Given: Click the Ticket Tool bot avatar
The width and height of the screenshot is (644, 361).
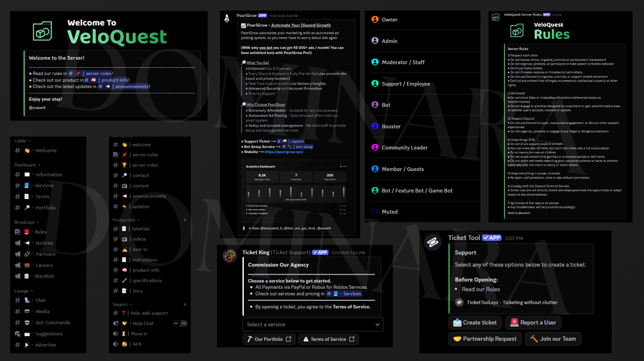Looking at the screenshot, I should (433, 242).
